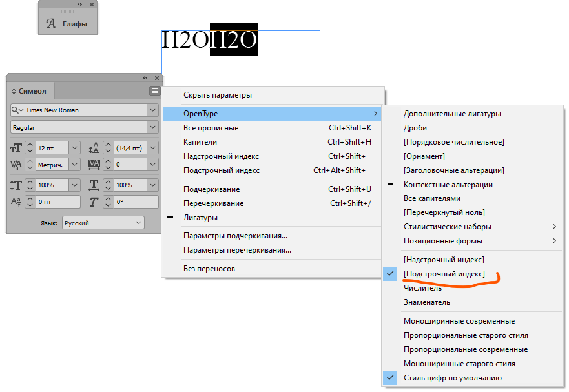This screenshot has height=392, width=569.
Task: Toggle Подчеркивание in the menu
Action: coord(273,189)
